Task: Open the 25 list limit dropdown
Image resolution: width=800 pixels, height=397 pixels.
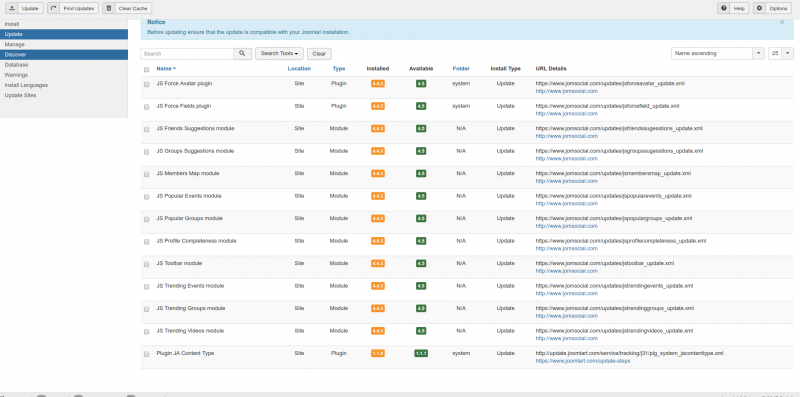Action: tap(781, 54)
